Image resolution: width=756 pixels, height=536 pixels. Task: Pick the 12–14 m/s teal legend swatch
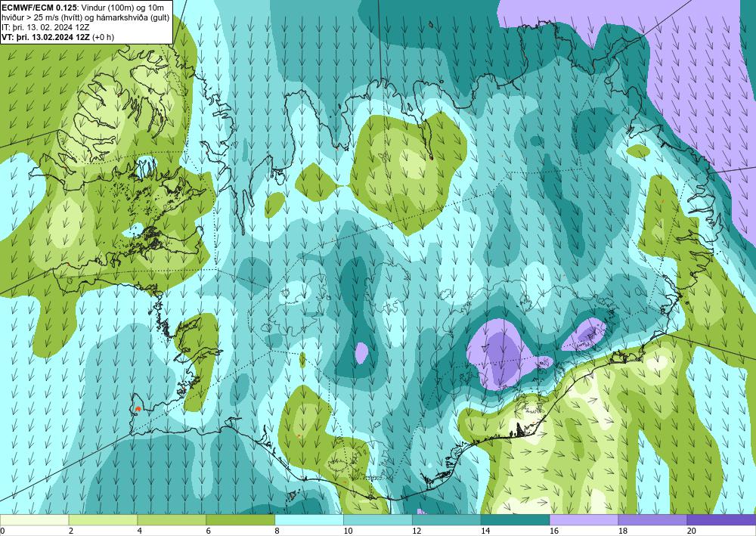[447, 519]
